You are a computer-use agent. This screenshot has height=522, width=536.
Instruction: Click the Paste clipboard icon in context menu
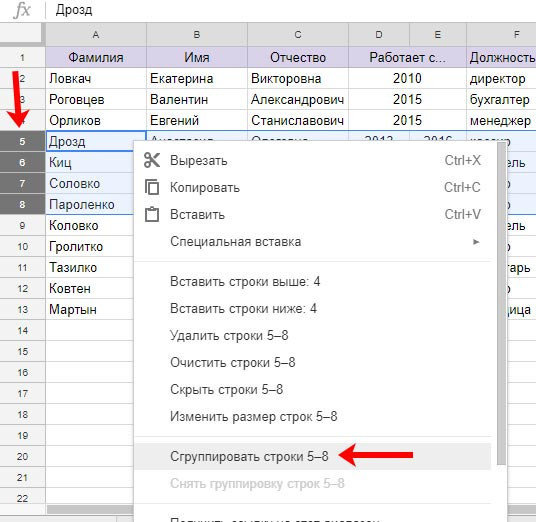[x=152, y=214]
